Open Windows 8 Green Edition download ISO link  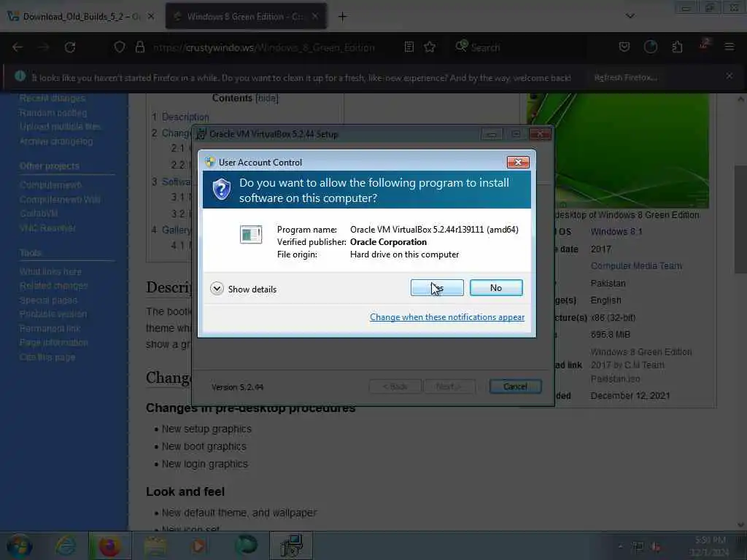pyautogui.click(x=640, y=365)
